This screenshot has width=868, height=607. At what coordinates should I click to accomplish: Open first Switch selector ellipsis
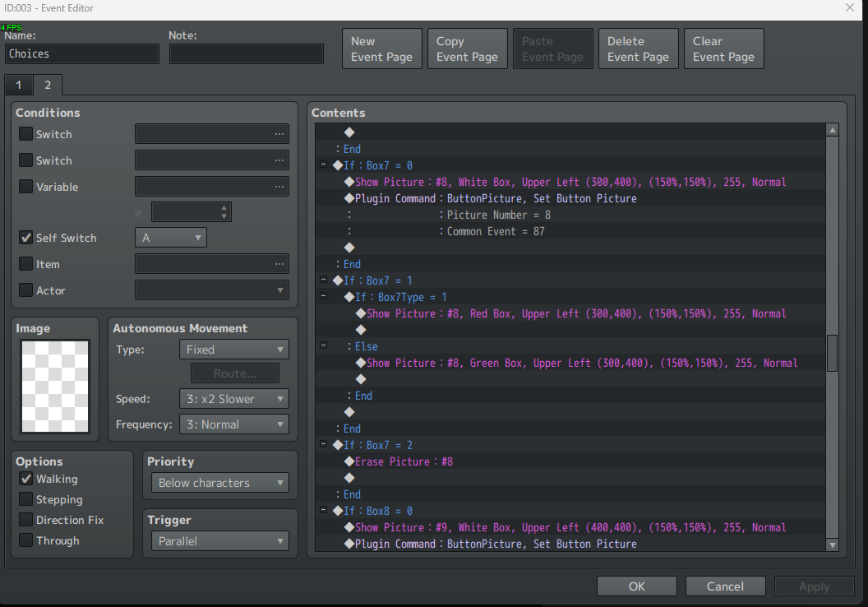tap(279, 134)
